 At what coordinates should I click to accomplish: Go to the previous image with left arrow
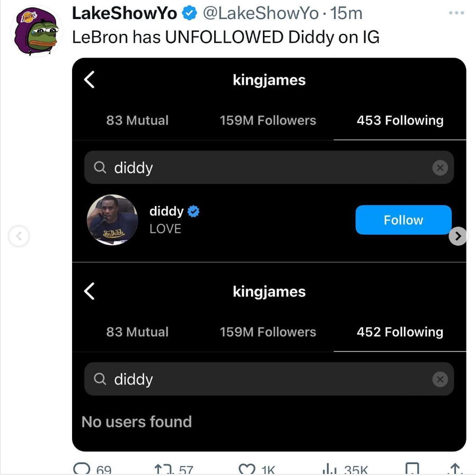[19, 236]
